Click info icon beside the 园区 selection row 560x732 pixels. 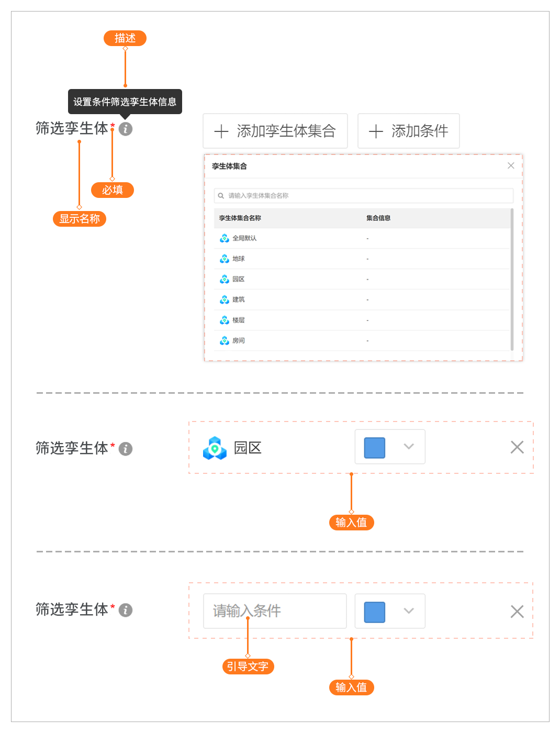[126, 449]
